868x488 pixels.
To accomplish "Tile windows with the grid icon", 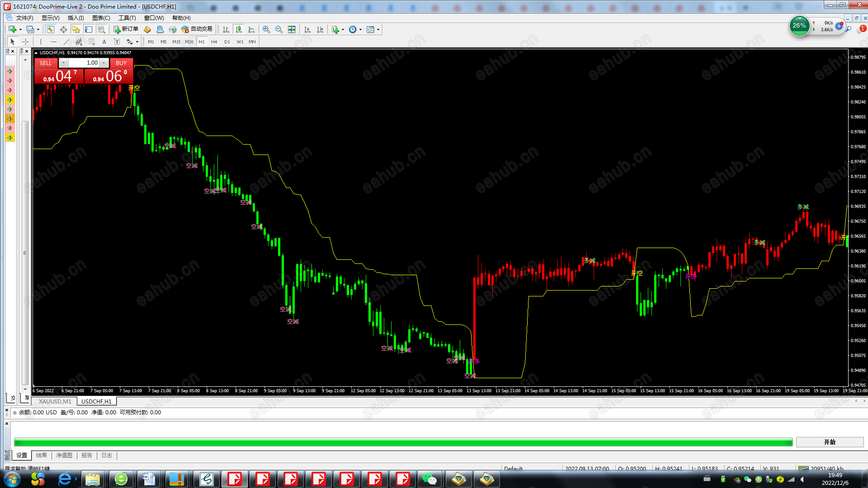I will click(x=292, y=29).
